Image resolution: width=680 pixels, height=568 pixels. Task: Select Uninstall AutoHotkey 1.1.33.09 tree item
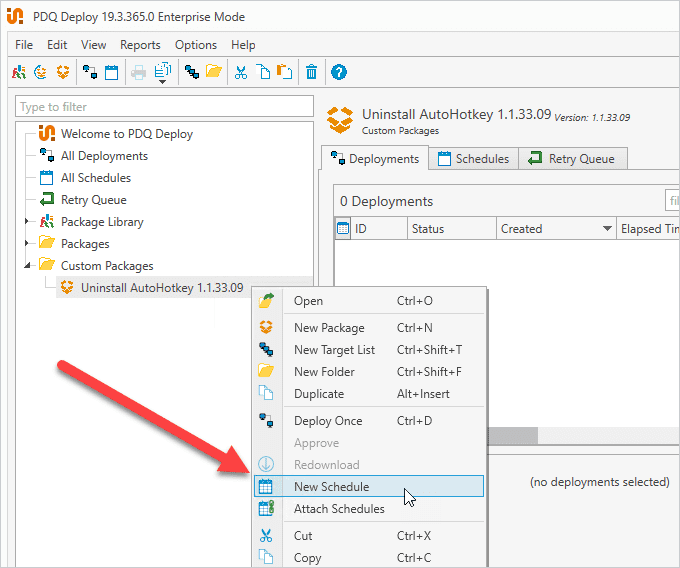point(162,287)
